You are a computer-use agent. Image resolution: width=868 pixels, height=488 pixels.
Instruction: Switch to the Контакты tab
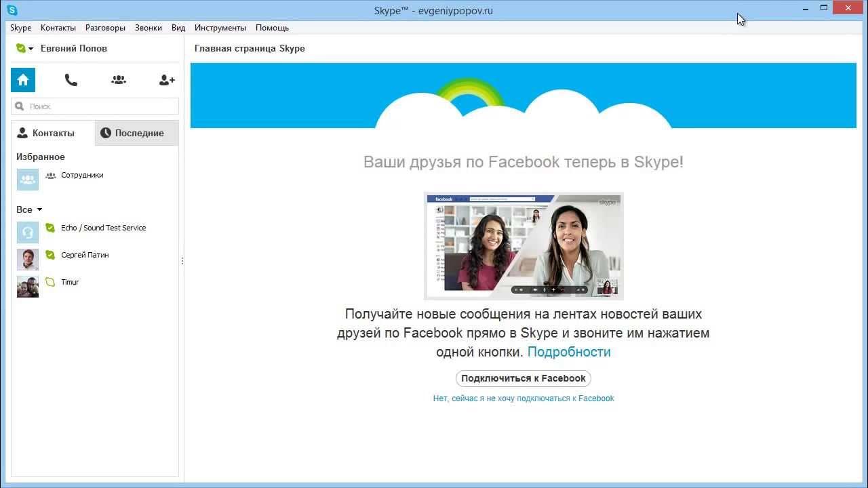tap(54, 133)
